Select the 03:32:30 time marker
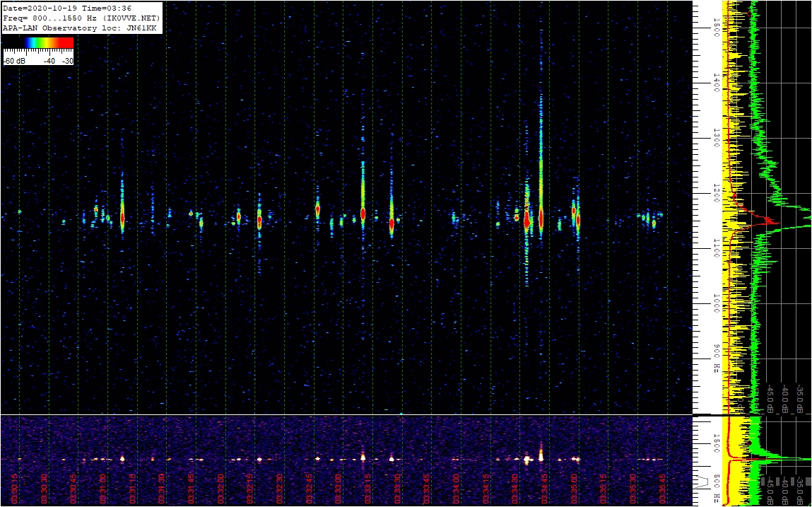 [280, 489]
